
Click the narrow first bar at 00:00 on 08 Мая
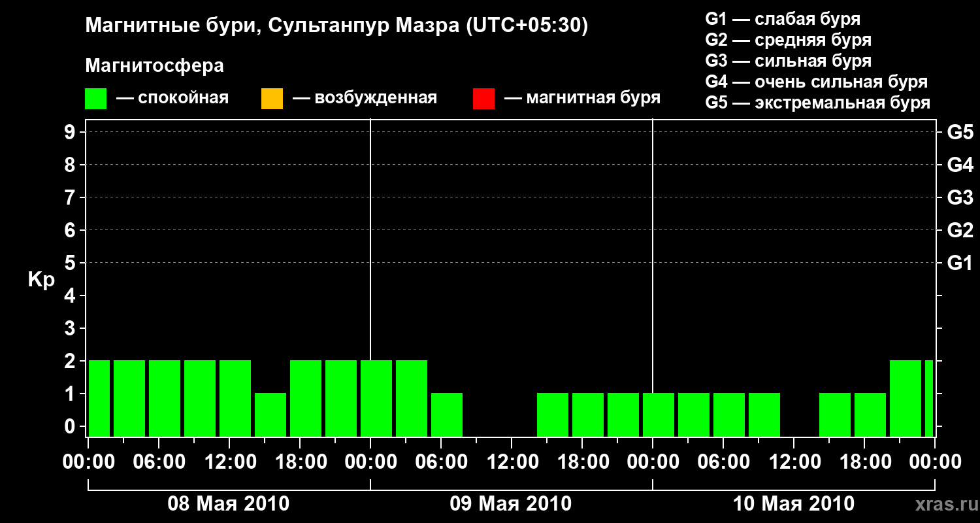[99, 398]
